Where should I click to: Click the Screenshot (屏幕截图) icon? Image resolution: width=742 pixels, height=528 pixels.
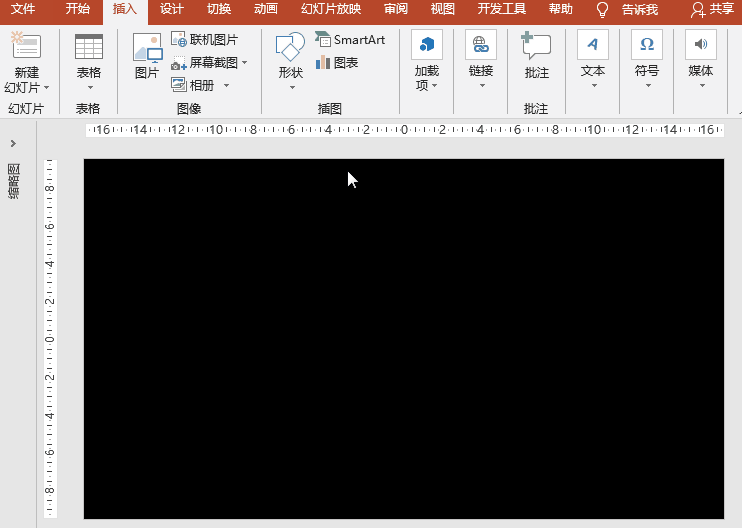(x=179, y=62)
